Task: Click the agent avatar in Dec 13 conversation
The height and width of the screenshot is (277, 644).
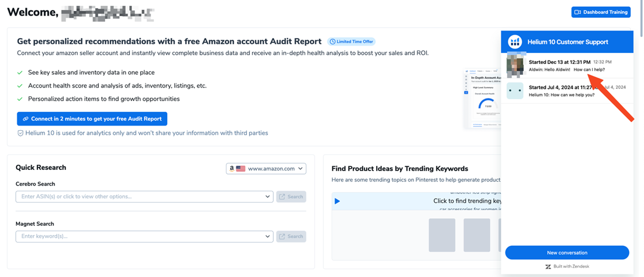Action: click(515, 65)
